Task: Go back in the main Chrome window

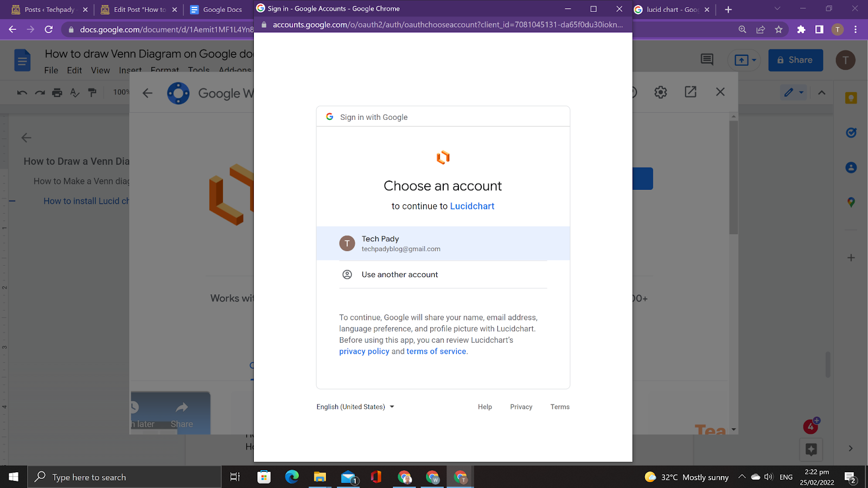Action: tap(12, 29)
